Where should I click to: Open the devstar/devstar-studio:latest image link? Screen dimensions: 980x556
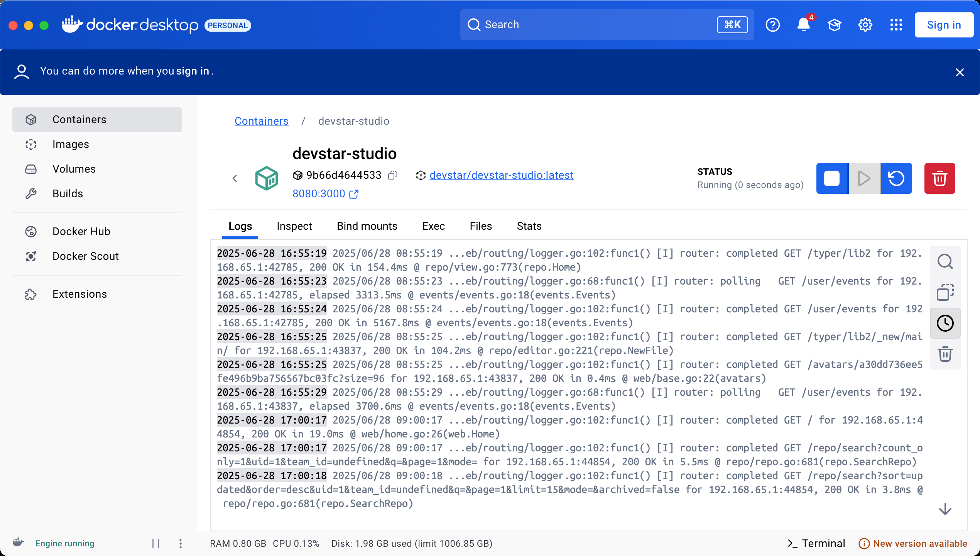coord(502,175)
